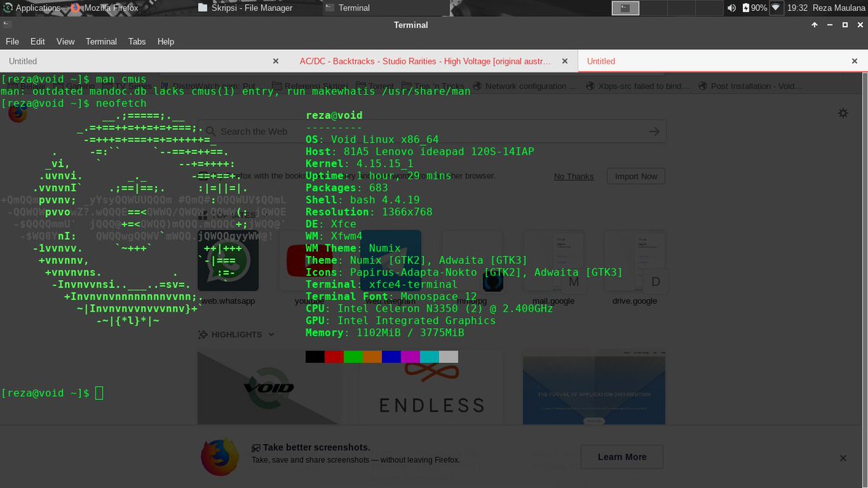Screen dimensions: 868x488
Task: Open the volume control in the panel
Action: (731, 8)
